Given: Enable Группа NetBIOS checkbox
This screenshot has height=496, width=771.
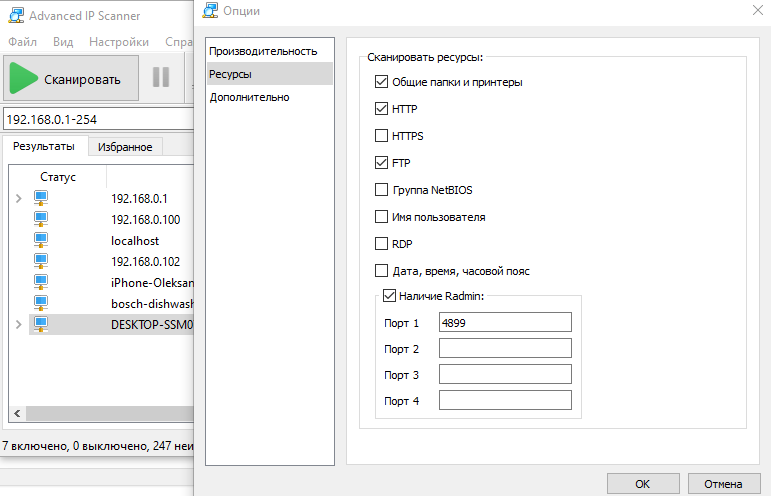Looking at the screenshot, I should tap(381, 190).
